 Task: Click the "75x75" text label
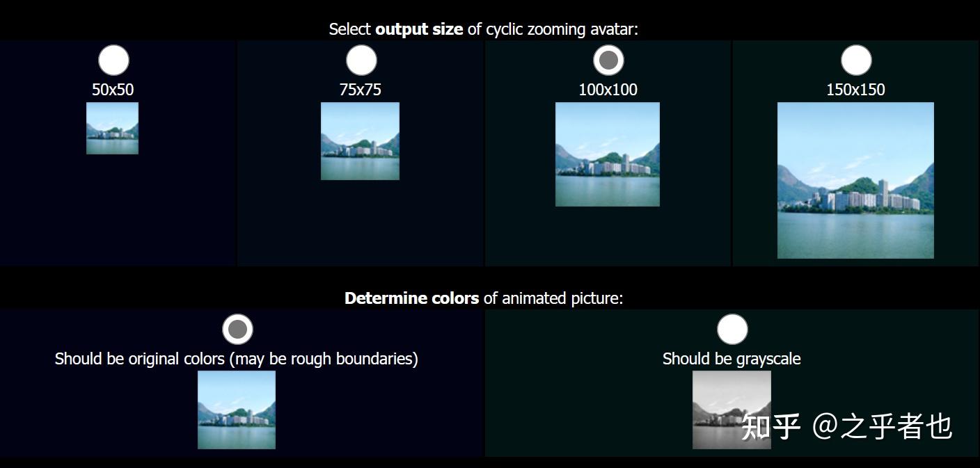pos(361,90)
